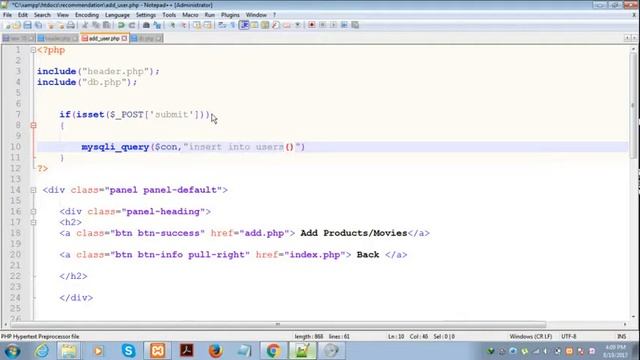Viewport: 640px width, 360px height.
Task: Open the File menu
Action: [7, 15]
